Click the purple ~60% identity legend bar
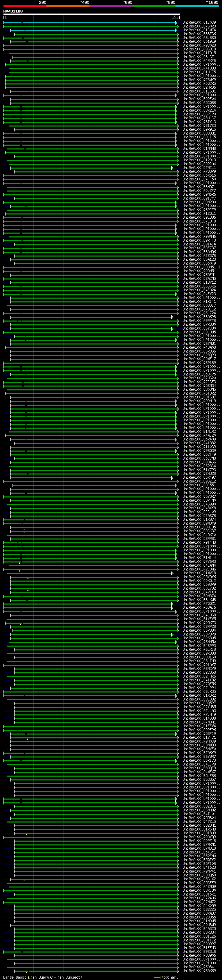Image resolution: width=222 pixels, height=980 pixels. (x=111, y=7)
